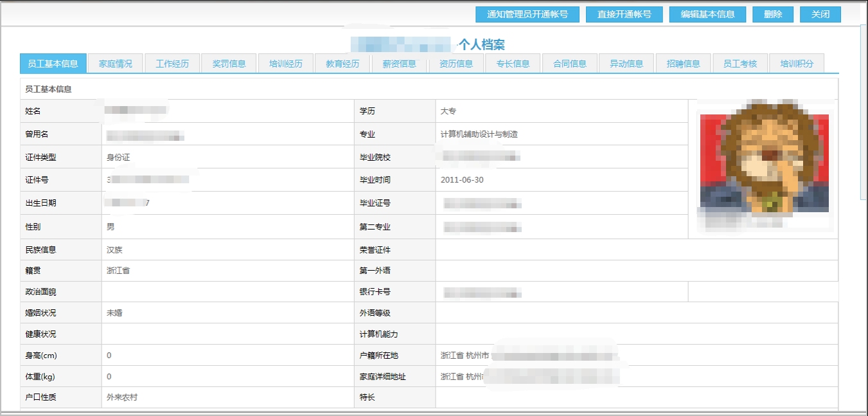Select the 培训积分 tab

pos(797,64)
